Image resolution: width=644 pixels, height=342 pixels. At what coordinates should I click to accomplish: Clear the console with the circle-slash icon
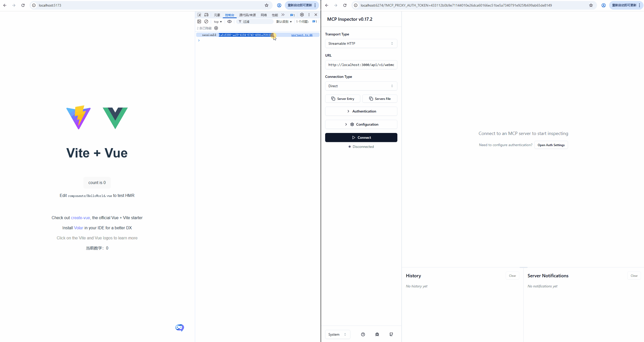[x=206, y=22]
